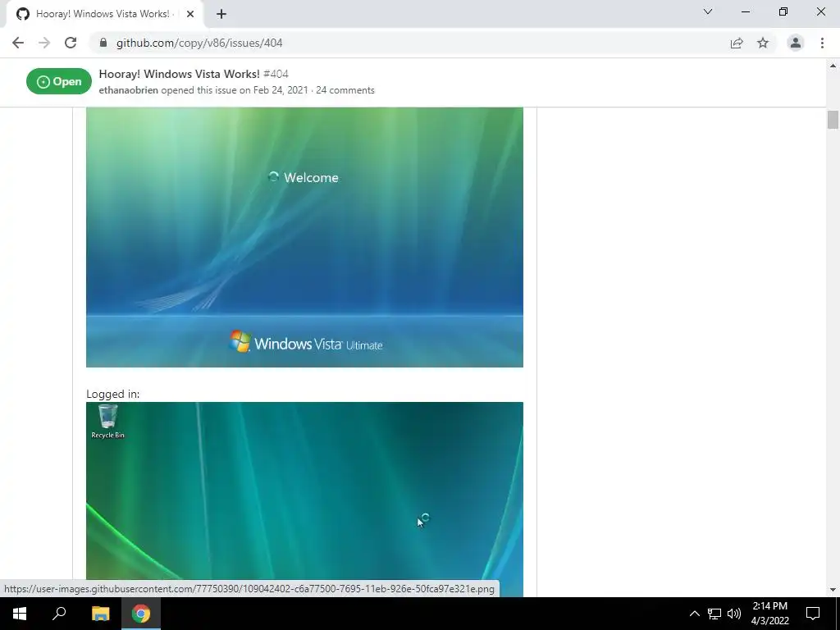Show hidden system tray icons
This screenshot has width=840, height=630.
point(694,614)
